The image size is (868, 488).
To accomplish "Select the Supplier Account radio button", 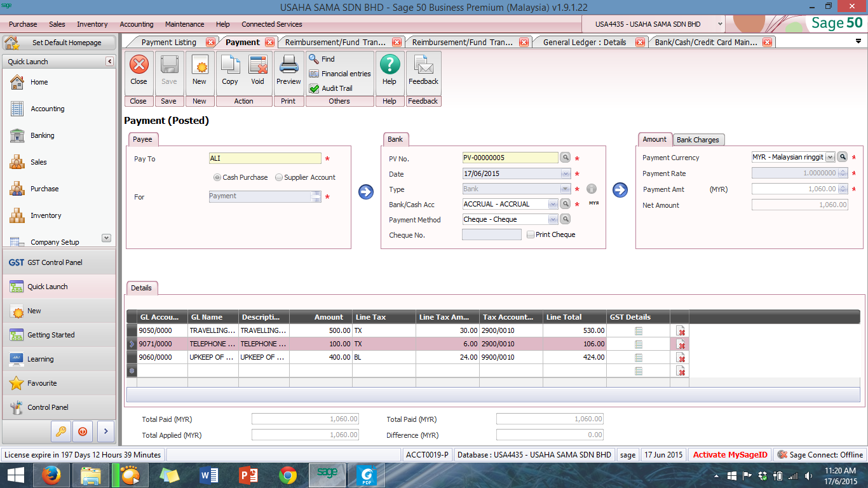I will (279, 177).
